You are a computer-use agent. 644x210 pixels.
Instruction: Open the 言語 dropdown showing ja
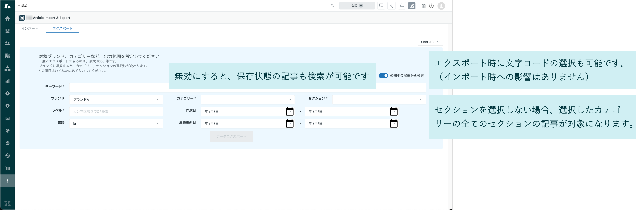(x=116, y=124)
